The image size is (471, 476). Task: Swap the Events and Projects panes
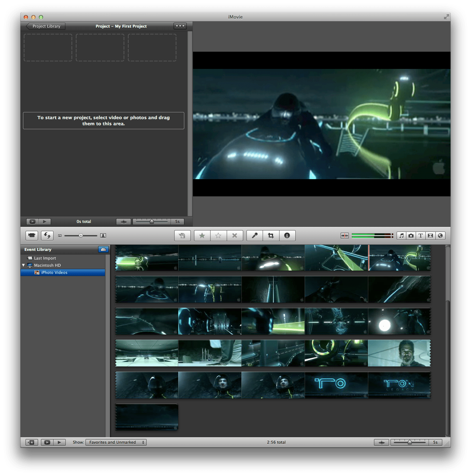tap(47, 235)
